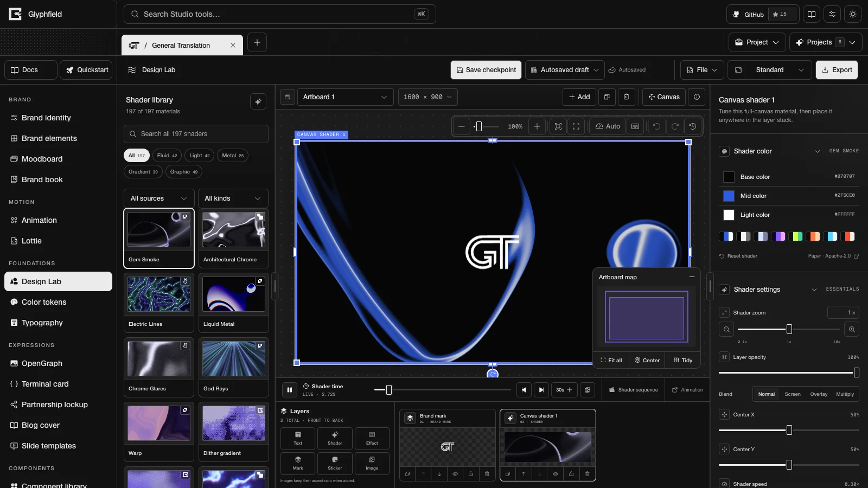Duplicate the artboard with the copy icon
Image resolution: width=868 pixels, height=488 pixels.
tap(607, 97)
